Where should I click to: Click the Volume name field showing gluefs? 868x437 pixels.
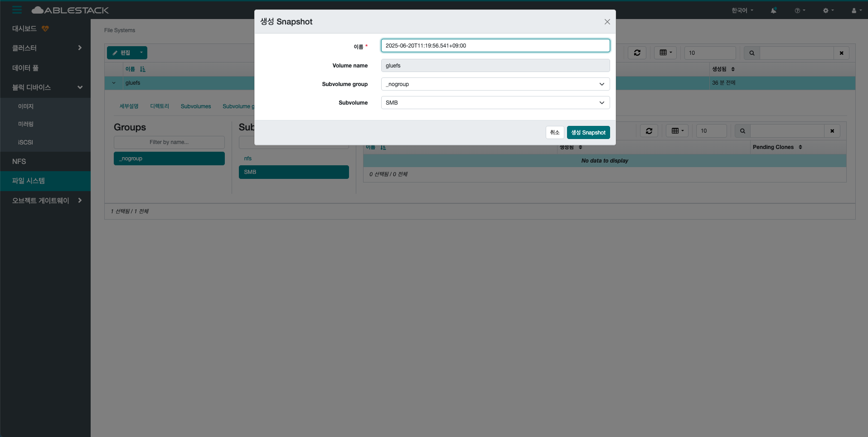pyautogui.click(x=495, y=66)
